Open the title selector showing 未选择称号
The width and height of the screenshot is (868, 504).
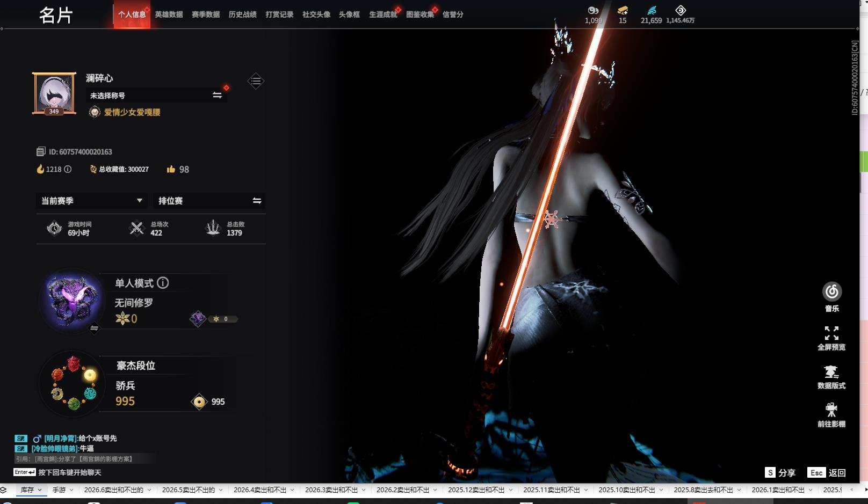point(156,96)
